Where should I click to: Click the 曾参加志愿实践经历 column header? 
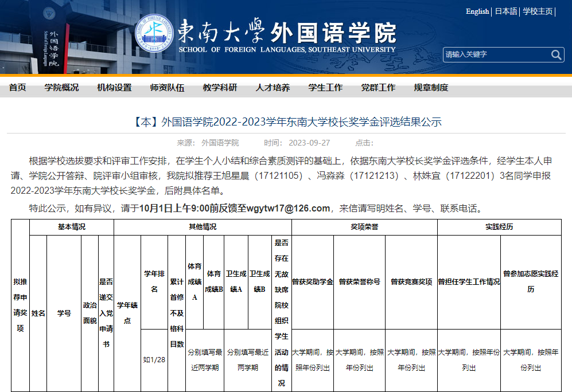[531, 281]
